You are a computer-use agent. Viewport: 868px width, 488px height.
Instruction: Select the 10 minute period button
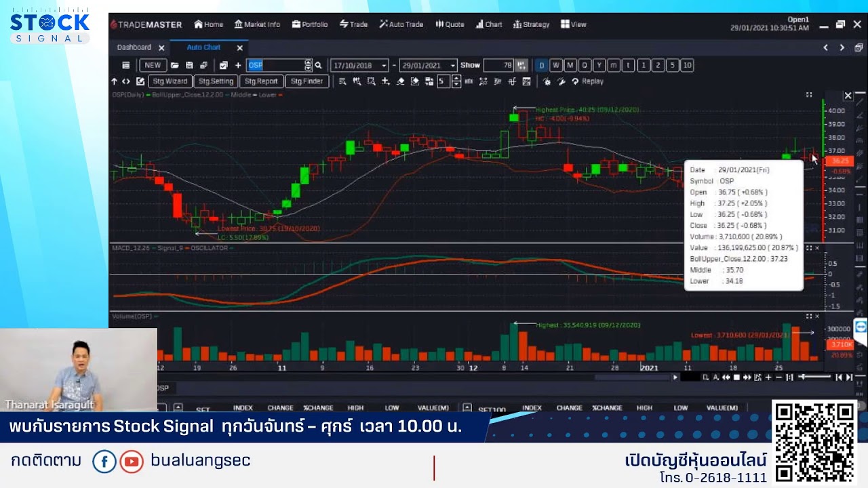pyautogui.click(x=687, y=65)
